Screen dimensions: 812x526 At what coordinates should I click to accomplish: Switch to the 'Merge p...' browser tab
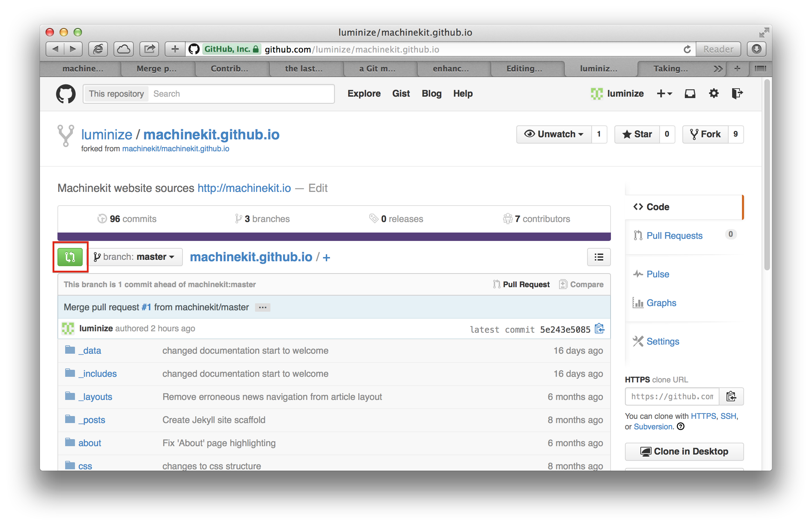pyautogui.click(x=157, y=69)
